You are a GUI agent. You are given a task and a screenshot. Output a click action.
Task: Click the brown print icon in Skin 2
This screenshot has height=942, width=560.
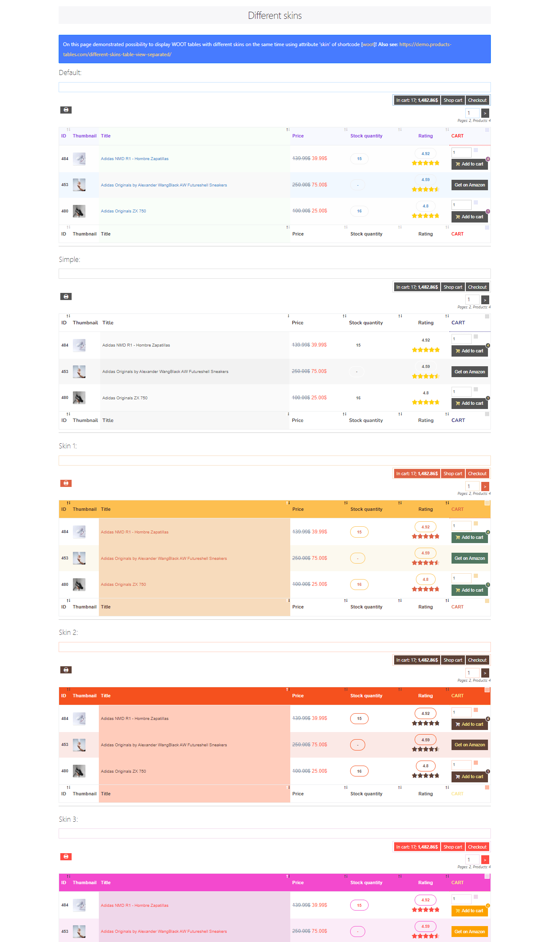66,670
